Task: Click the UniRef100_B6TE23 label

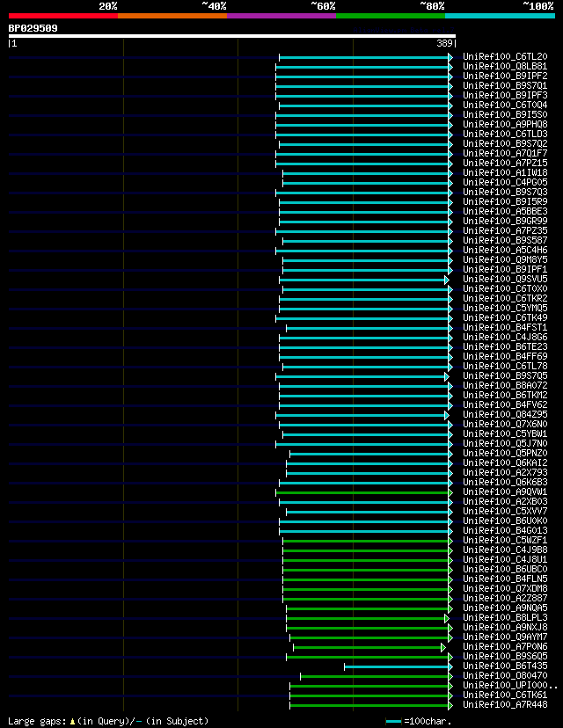Action: click(505, 346)
